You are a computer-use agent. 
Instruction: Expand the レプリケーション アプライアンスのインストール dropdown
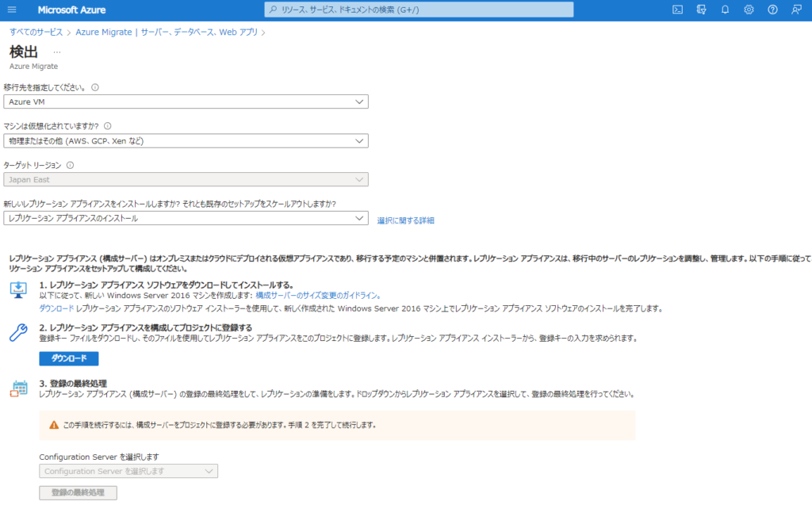pyautogui.click(x=186, y=219)
